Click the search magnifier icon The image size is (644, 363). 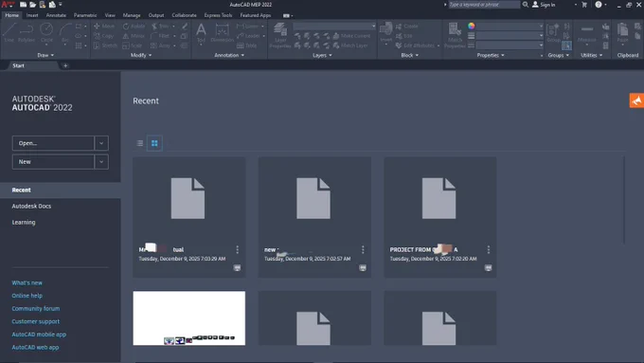click(526, 5)
